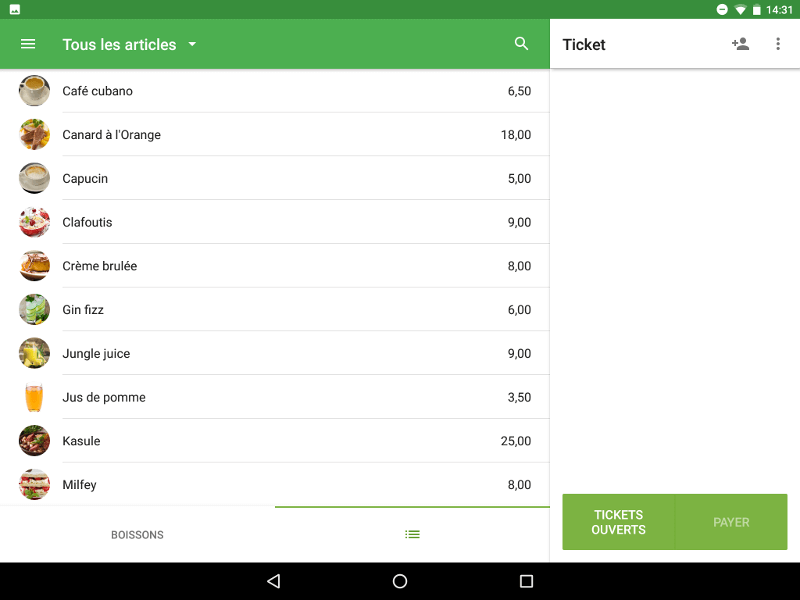Add Capucin to the ticket
The height and width of the screenshot is (600, 800).
(x=280, y=179)
